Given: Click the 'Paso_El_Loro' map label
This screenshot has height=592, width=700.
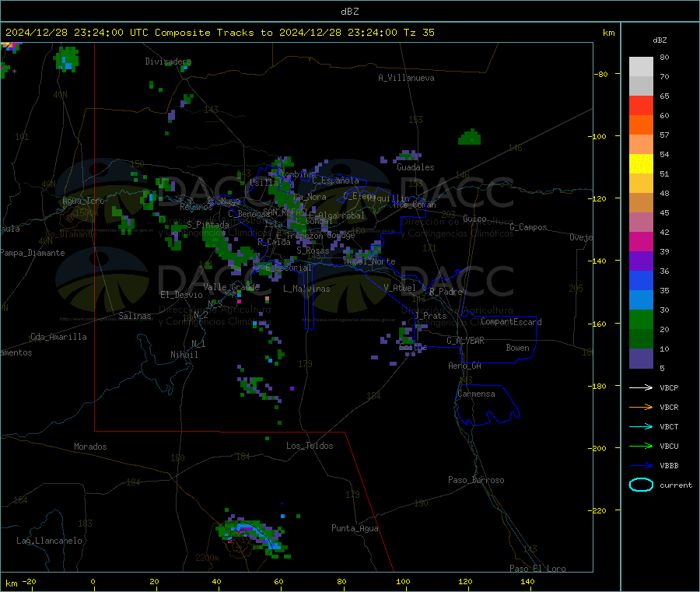Looking at the screenshot, I should 538,569.
